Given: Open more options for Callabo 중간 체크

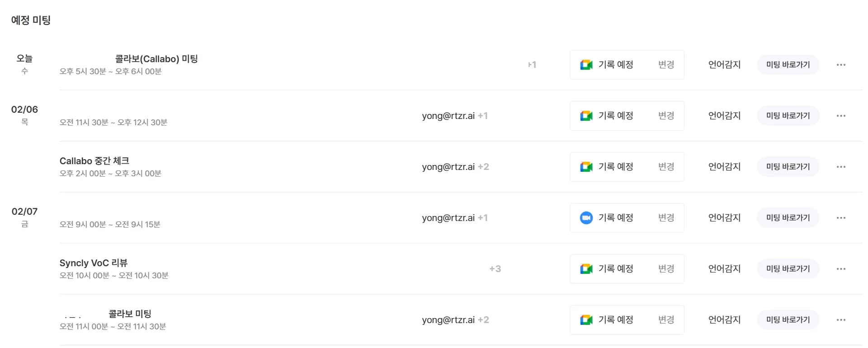Looking at the screenshot, I should coord(841,167).
